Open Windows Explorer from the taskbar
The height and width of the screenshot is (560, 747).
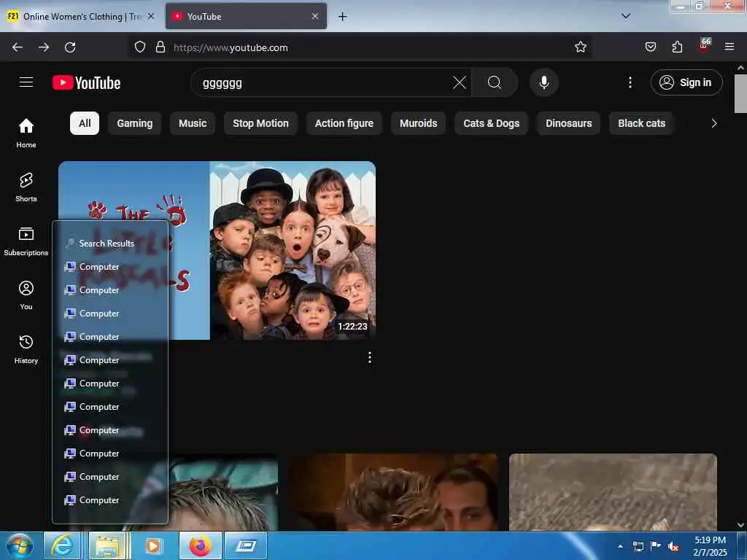(108, 545)
